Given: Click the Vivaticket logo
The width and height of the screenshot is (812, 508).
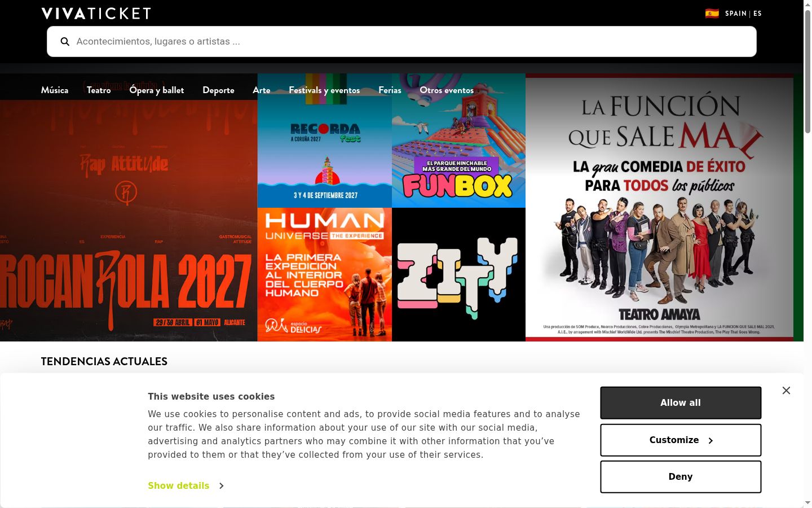Looking at the screenshot, I should click(x=96, y=14).
